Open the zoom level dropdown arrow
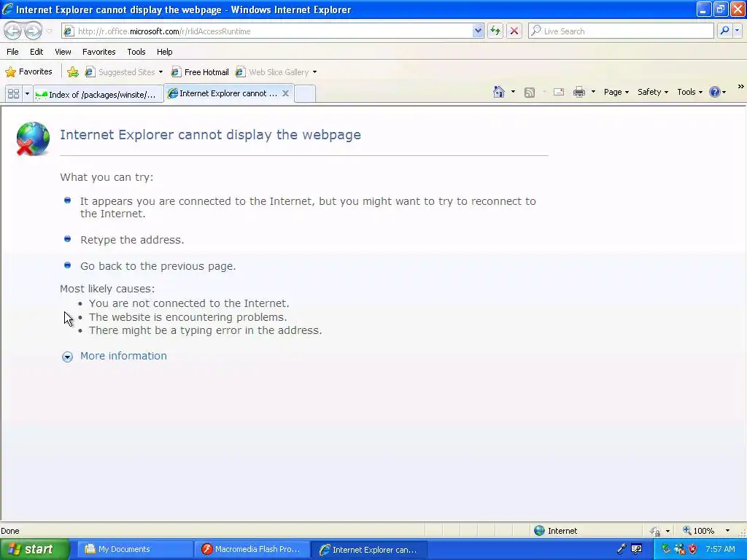 coord(727,531)
